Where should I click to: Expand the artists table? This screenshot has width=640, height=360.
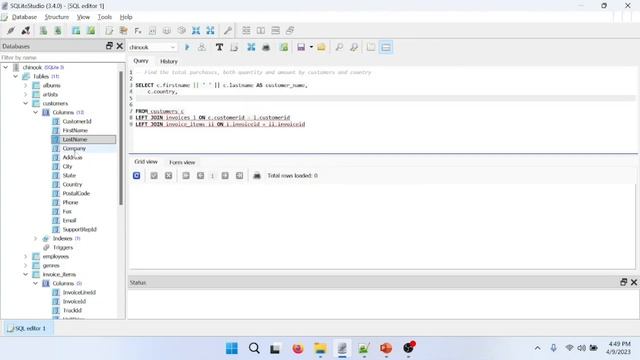click(25, 94)
